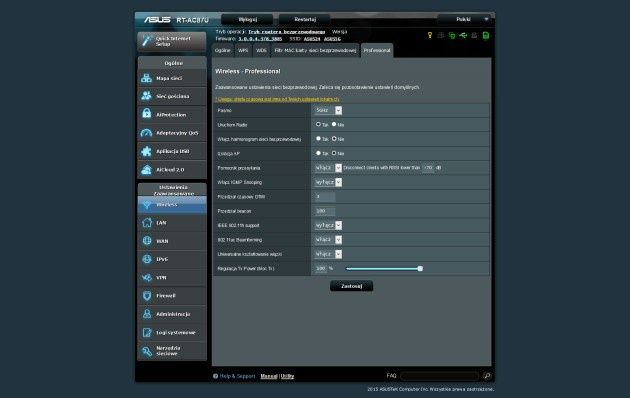Image resolution: width=630 pixels, height=398 pixels.
Task: Click the RSSI threshold dB field
Action: (x=428, y=168)
